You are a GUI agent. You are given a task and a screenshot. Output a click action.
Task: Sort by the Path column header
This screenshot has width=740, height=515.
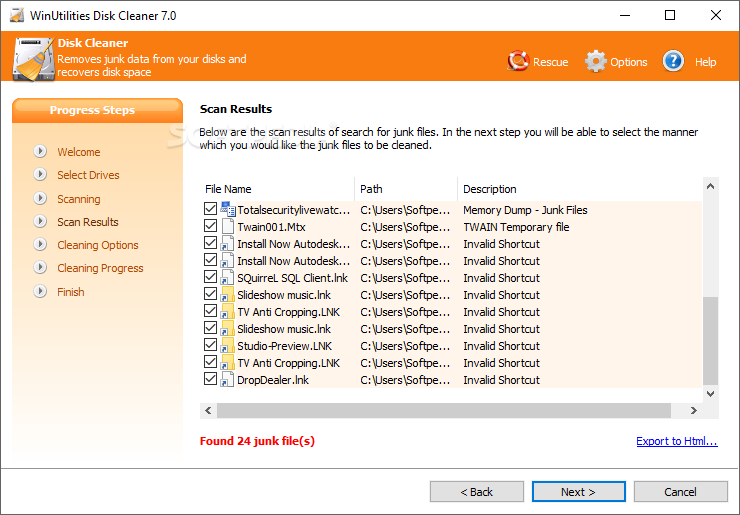coord(406,189)
